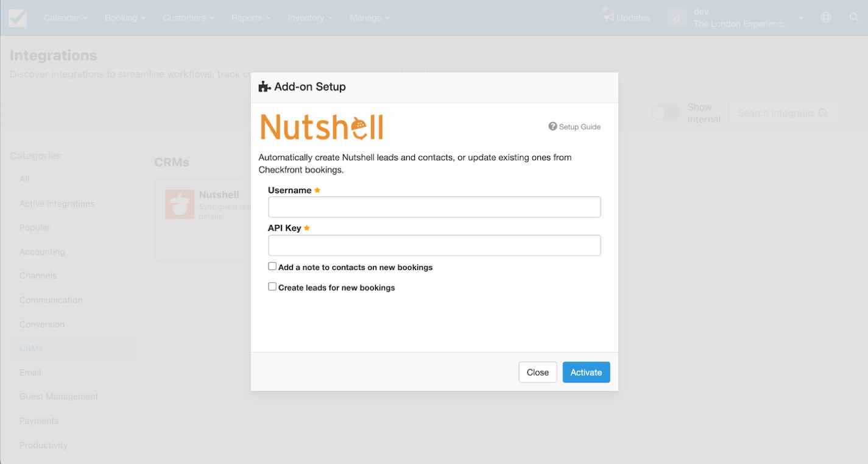The height and width of the screenshot is (464, 868).
Task: Enable Add a note to contacts checkbox
Action: pyautogui.click(x=272, y=266)
